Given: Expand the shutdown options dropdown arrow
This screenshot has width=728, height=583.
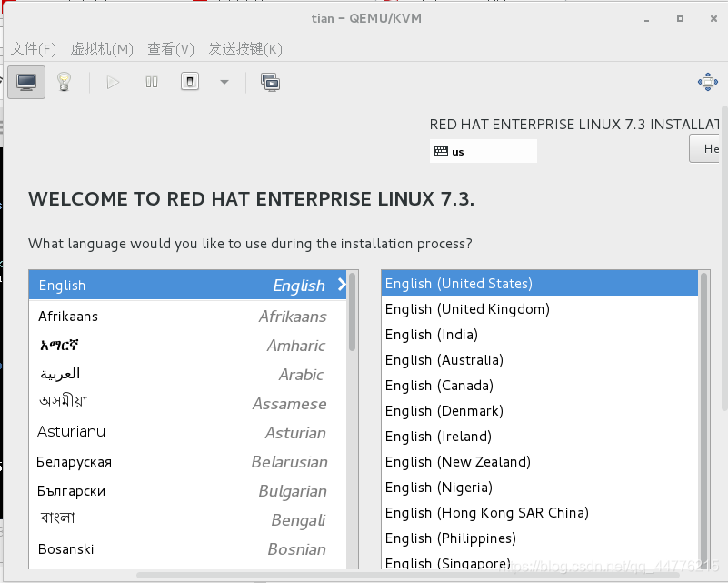Looking at the screenshot, I should [224, 82].
